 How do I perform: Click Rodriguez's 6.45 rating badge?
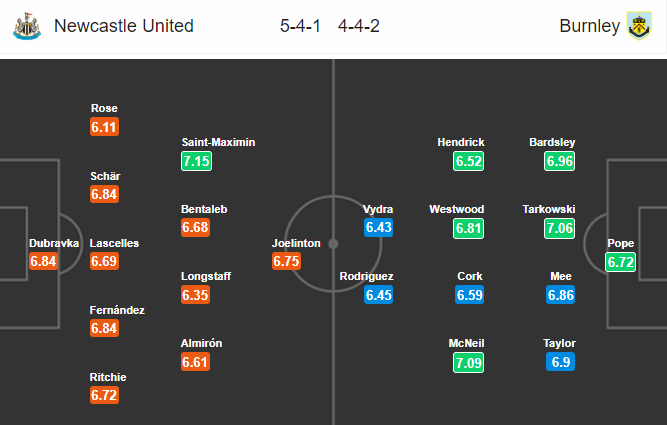(x=379, y=294)
